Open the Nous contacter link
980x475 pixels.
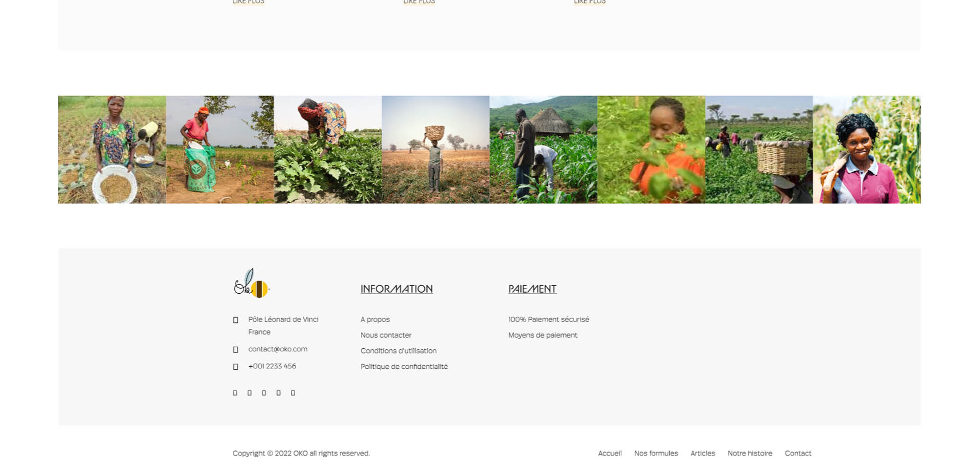pos(386,335)
